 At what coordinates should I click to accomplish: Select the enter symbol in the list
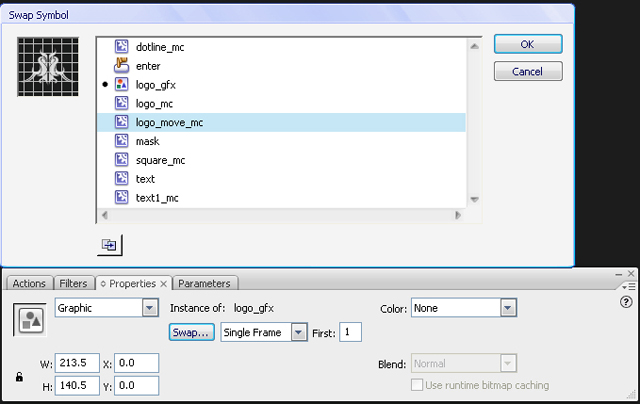click(x=281, y=66)
